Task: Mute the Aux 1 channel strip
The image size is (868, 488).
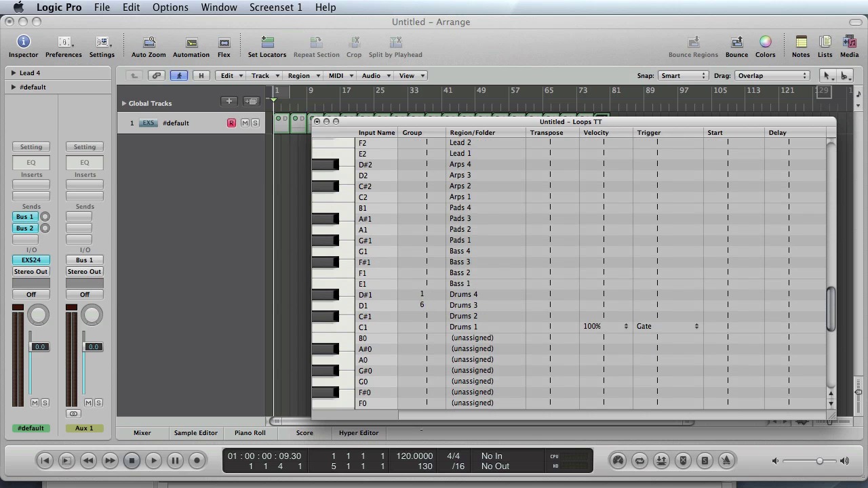Action: point(88,403)
